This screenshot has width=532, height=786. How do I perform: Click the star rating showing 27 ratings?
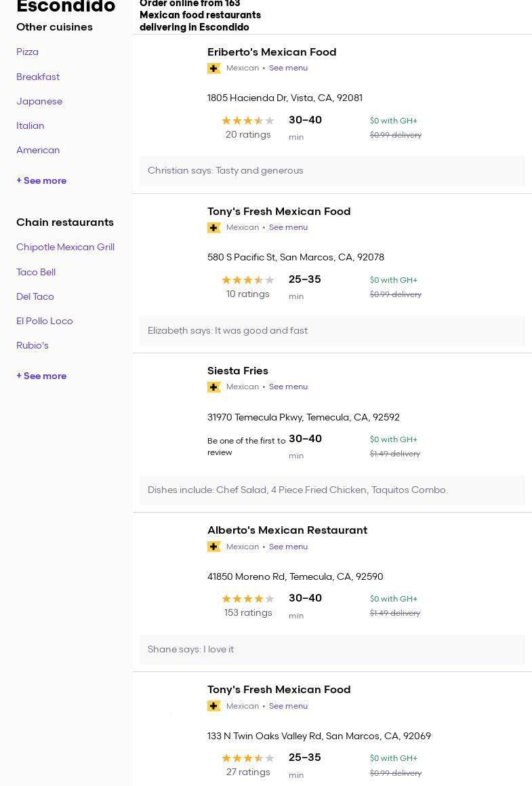248,758
